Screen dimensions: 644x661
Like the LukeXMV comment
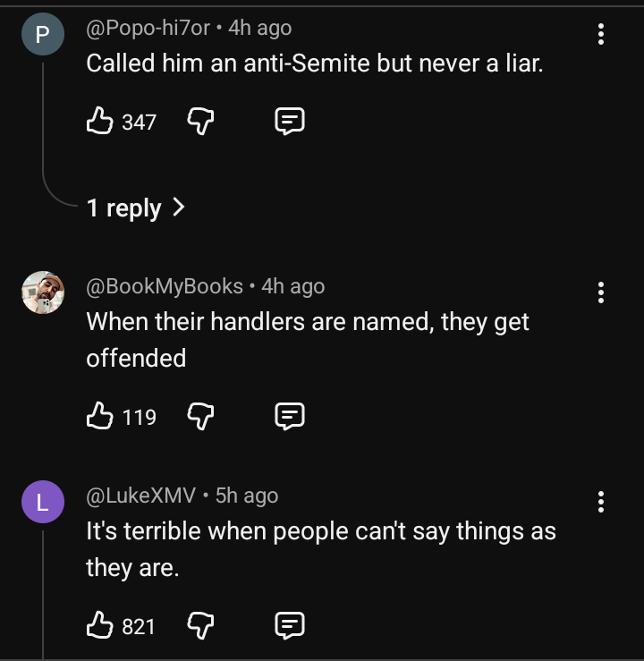[99, 626]
